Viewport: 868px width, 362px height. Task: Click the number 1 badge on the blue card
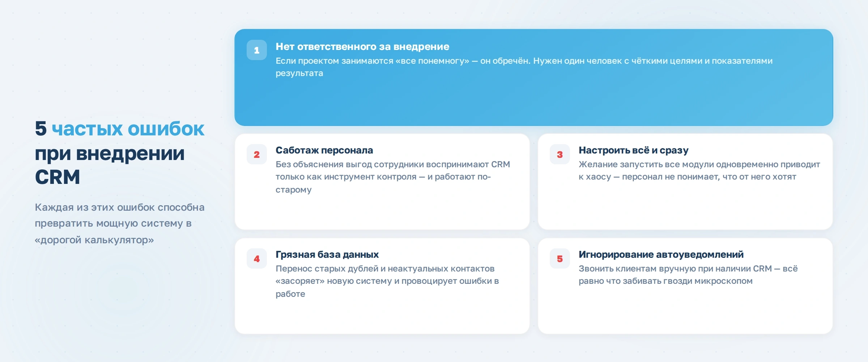256,50
